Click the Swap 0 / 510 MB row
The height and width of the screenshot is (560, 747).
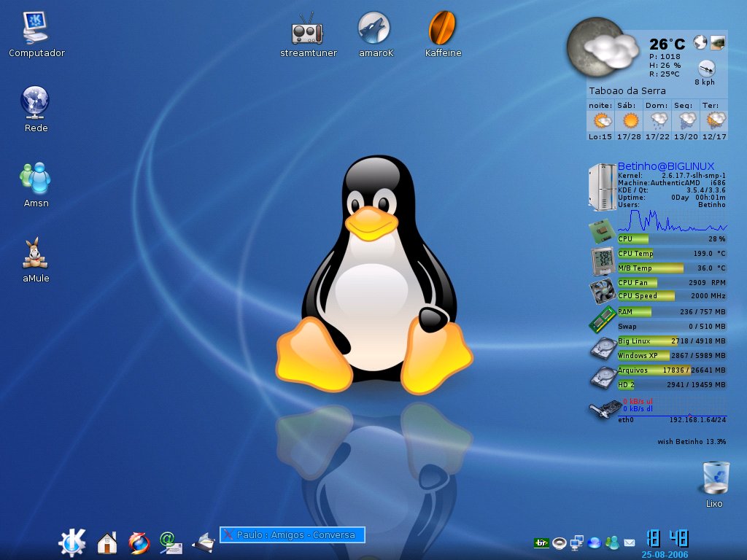(x=672, y=327)
